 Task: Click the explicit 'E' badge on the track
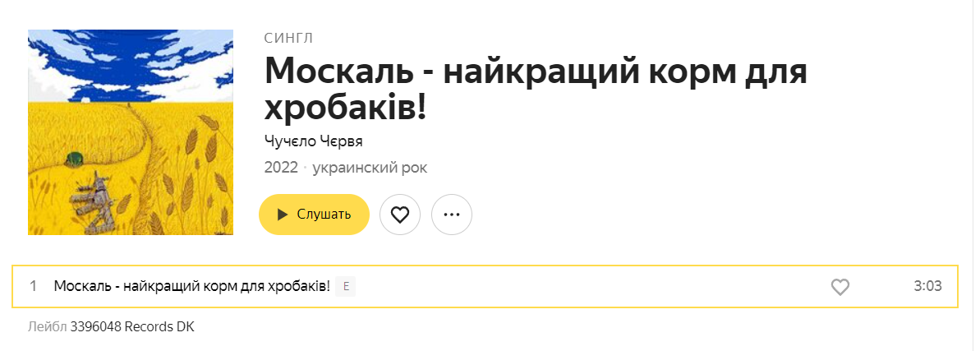(346, 287)
